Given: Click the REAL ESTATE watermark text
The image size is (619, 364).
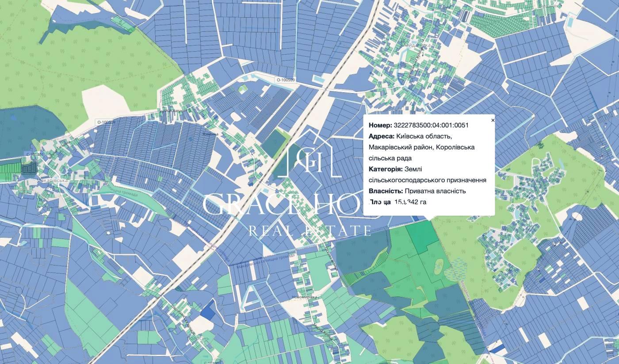Looking at the screenshot, I should pyautogui.click(x=309, y=230).
